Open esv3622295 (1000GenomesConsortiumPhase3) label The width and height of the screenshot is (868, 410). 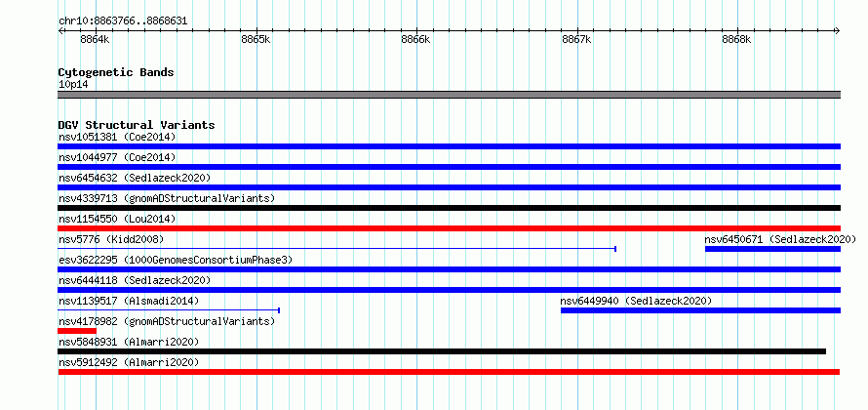pyautogui.click(x=176, y=260)
